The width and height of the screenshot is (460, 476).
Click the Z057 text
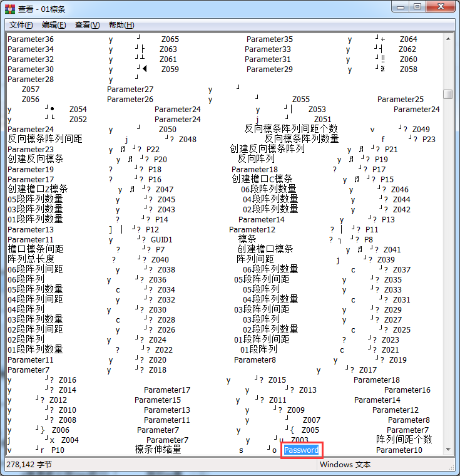pos(31,89)
